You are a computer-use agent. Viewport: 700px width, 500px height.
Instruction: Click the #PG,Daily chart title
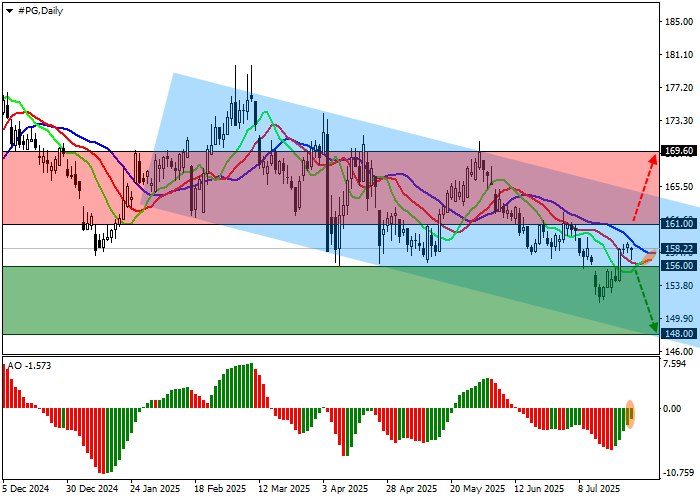[x=37, y=9]
